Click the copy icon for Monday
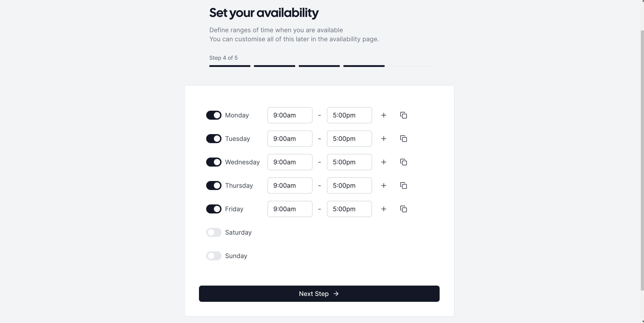644x323 pixels. tap(404, 115)
